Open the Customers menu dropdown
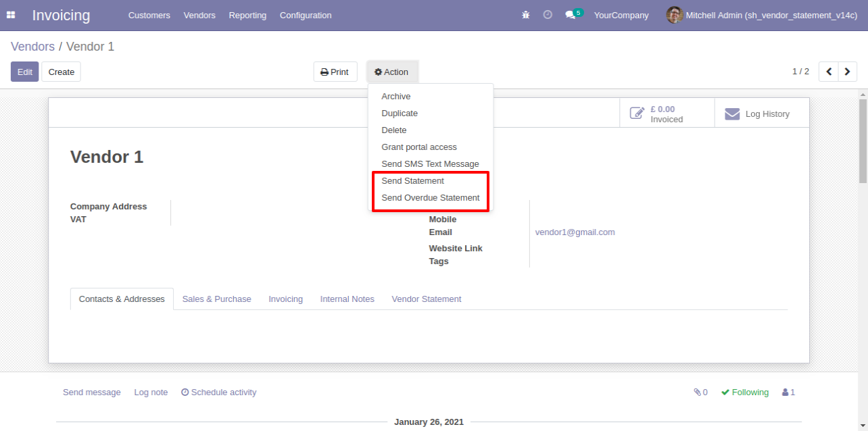 149,15
